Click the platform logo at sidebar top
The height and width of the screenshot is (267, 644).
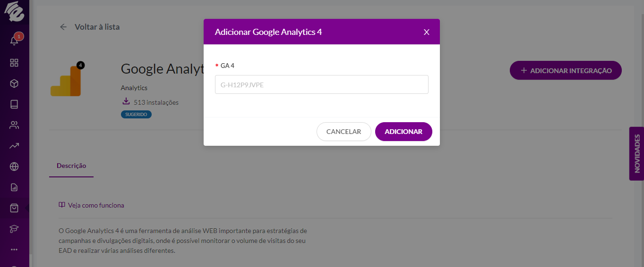(x=14, y=12)
